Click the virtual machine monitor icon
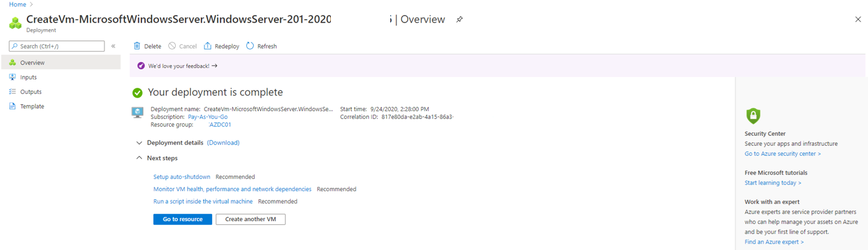The image size is (868, 250). pyautogui.click(x=138, y=112)
